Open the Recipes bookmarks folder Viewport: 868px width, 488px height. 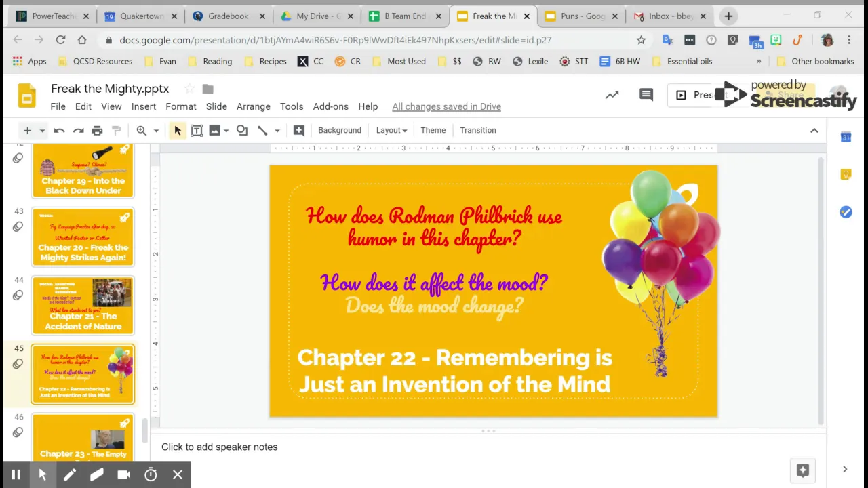[265, 61]
